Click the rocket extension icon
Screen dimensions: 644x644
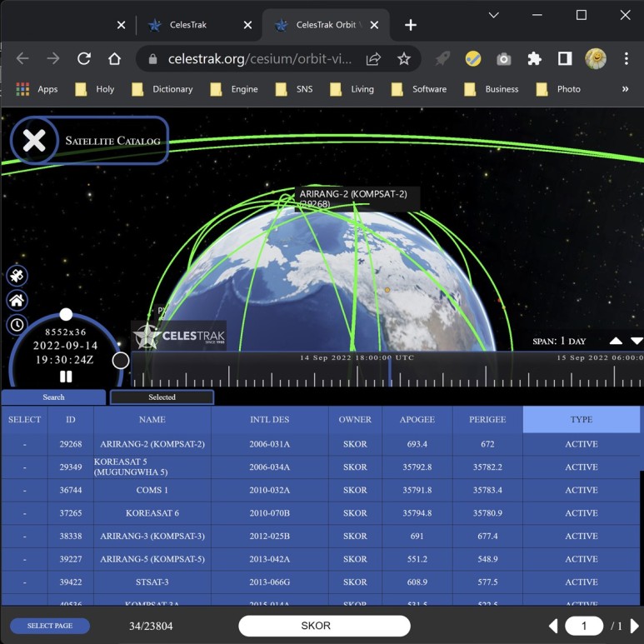(x=442, y=58)
